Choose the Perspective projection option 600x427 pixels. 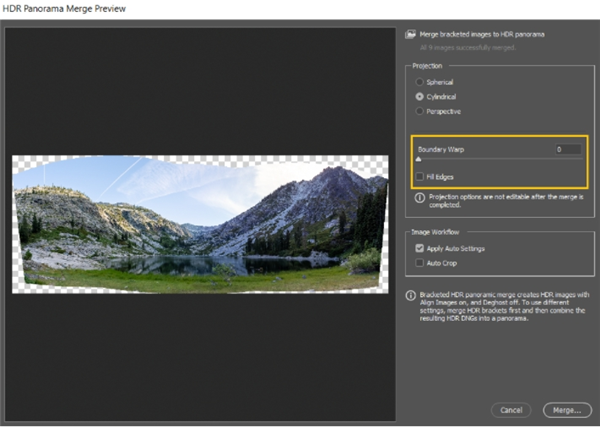pos(419,111)
